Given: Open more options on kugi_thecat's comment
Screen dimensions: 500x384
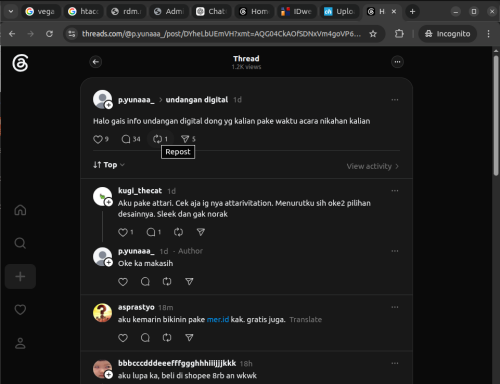Looking at the screenshot, I should pos(395,191).
